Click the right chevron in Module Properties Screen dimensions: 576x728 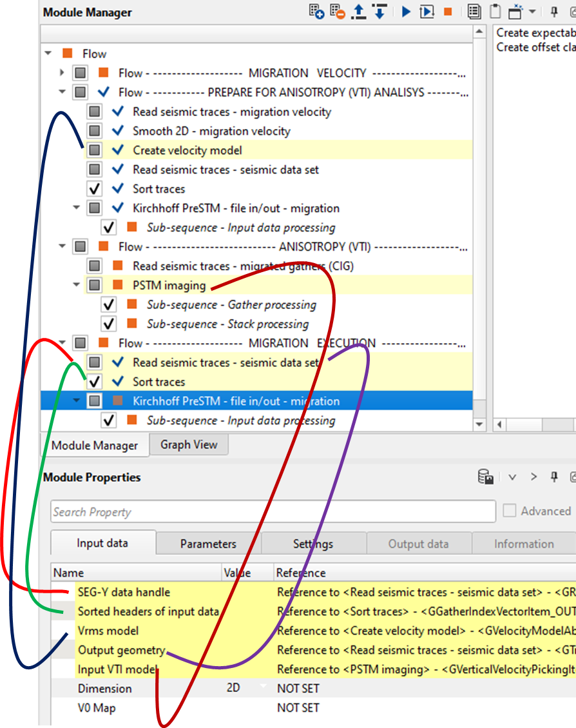pos(533,477)
